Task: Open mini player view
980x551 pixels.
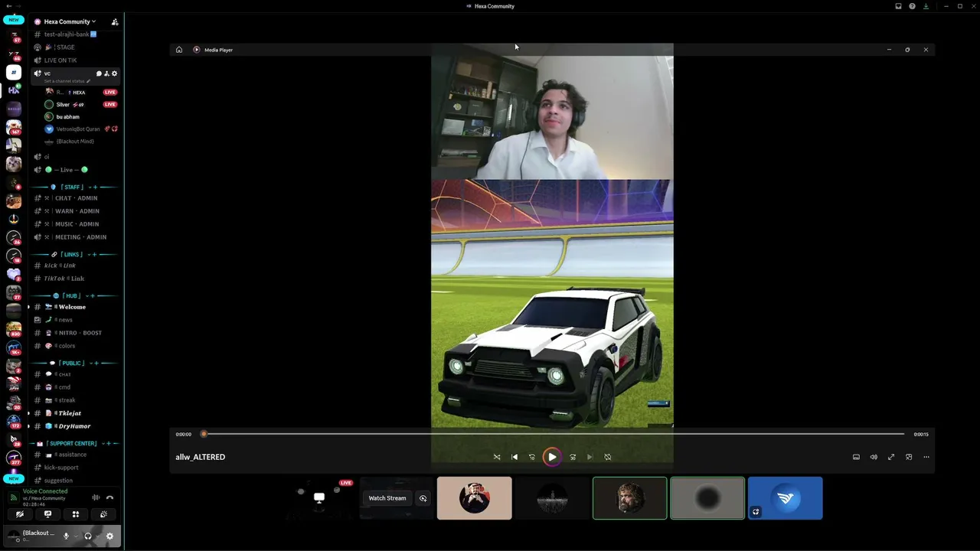Action: tap(909, 457)
